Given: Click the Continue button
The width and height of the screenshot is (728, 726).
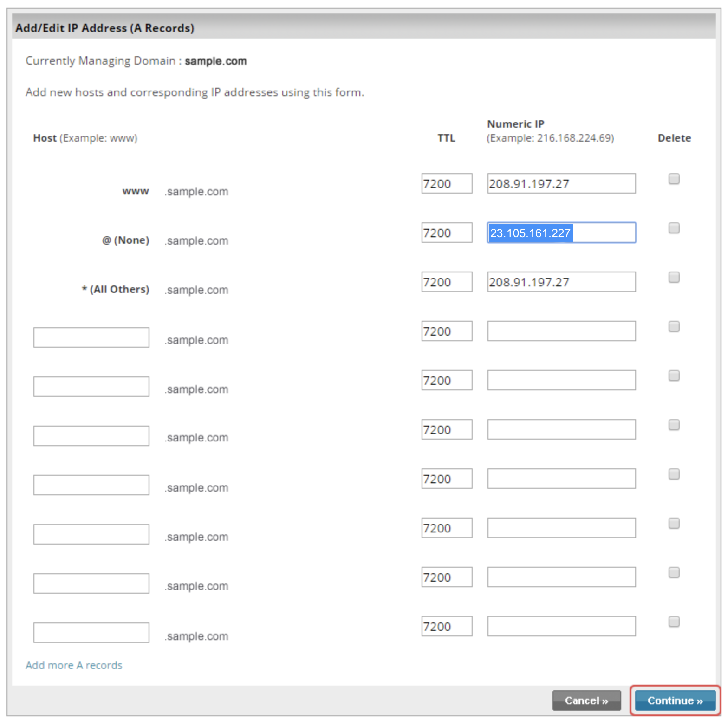Looking at the screenshot, I should tap(675, 700).
